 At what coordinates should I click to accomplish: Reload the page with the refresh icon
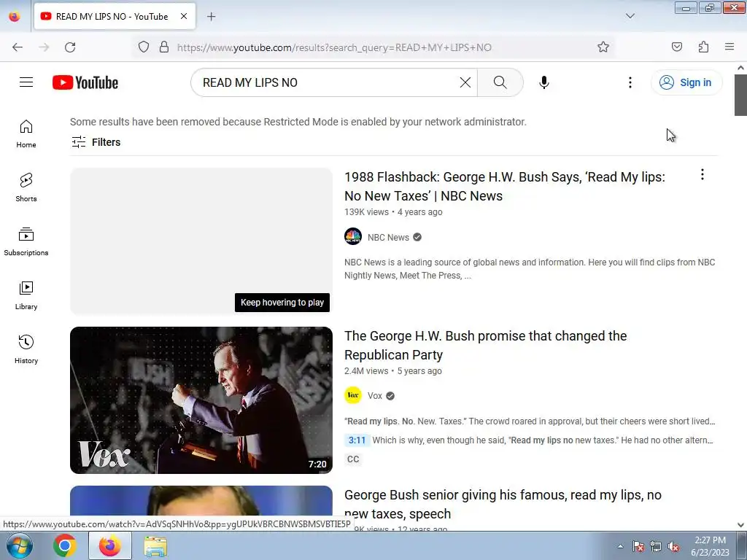tap(70, 47)
